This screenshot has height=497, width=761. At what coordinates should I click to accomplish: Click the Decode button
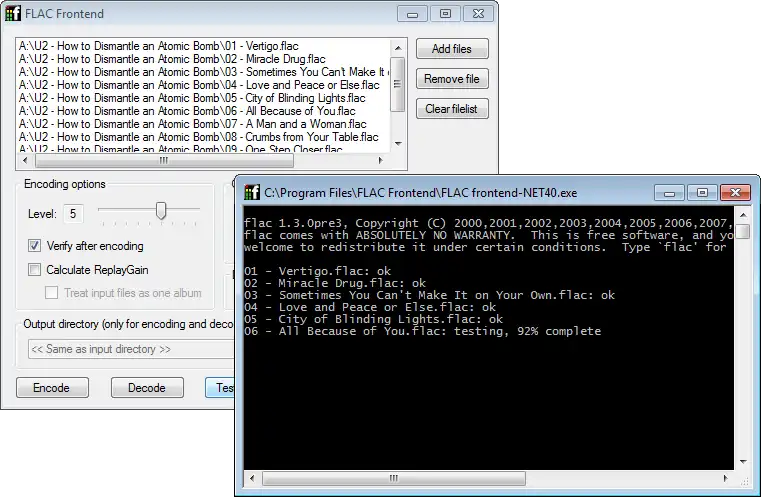[148, 388]
